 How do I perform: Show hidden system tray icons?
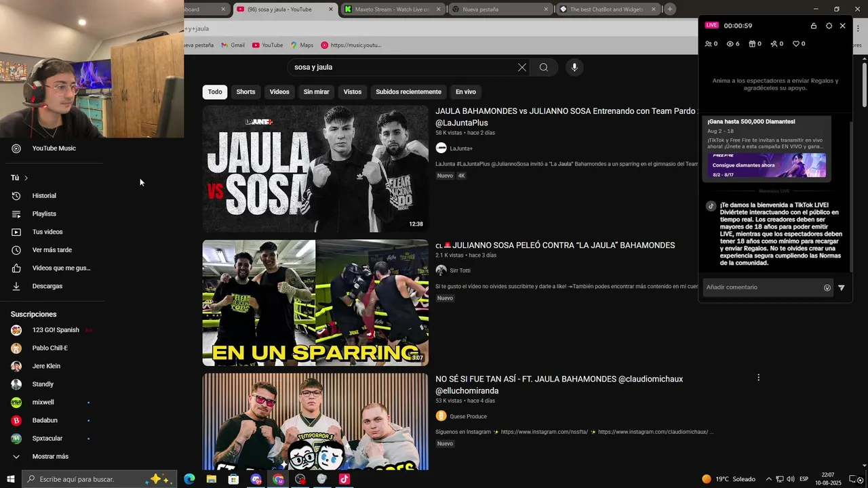768,479
